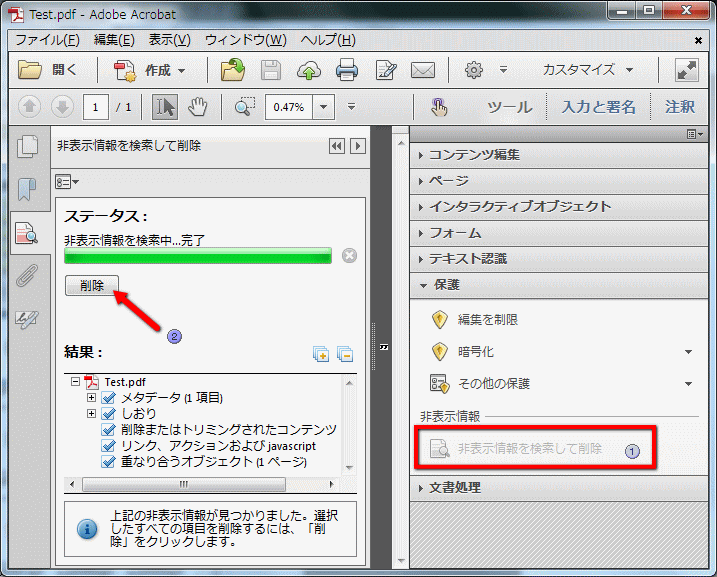717x577 pixels.
Task: Open attachments paperclip sidebar icon
Action: tap(27, 275)
